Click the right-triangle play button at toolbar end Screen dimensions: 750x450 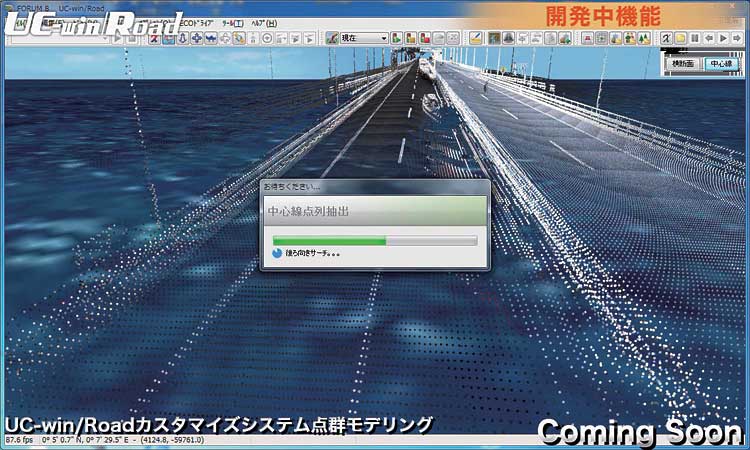click(x=723, y=38)
